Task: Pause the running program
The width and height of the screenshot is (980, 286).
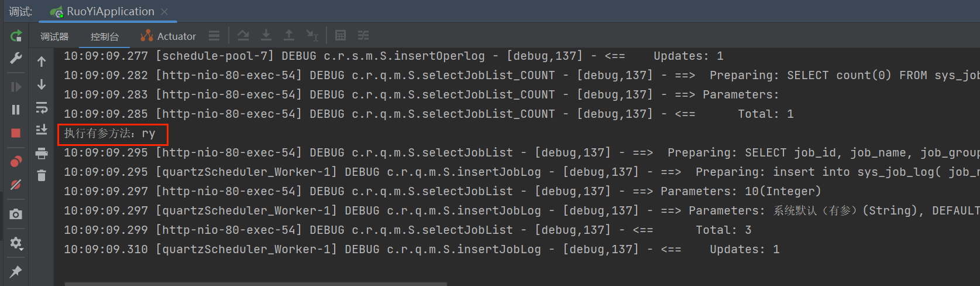Action: [16, 110]
